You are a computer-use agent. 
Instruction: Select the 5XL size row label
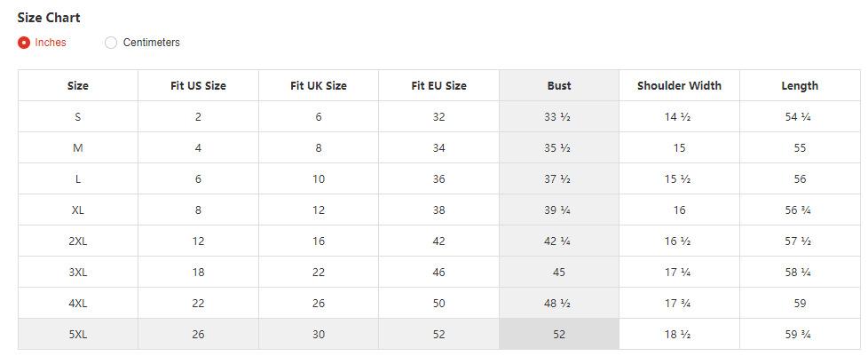pyautogui.click(x=78, y=335)
